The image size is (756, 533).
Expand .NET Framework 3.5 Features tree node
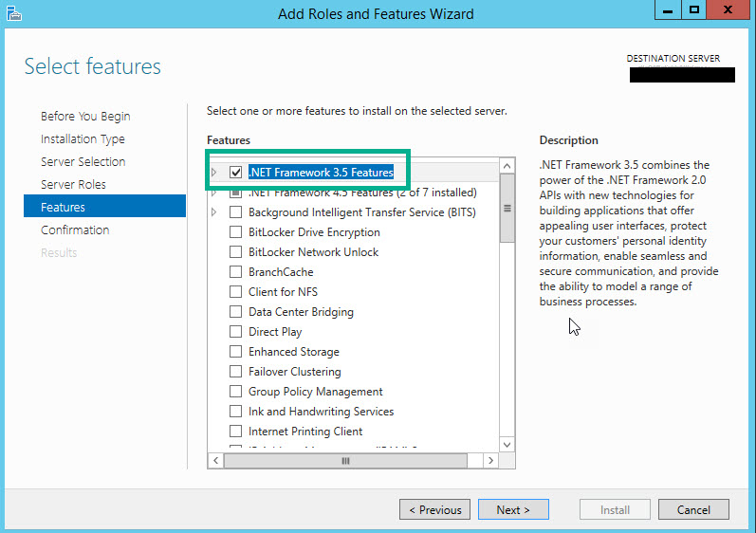[214, 172]
